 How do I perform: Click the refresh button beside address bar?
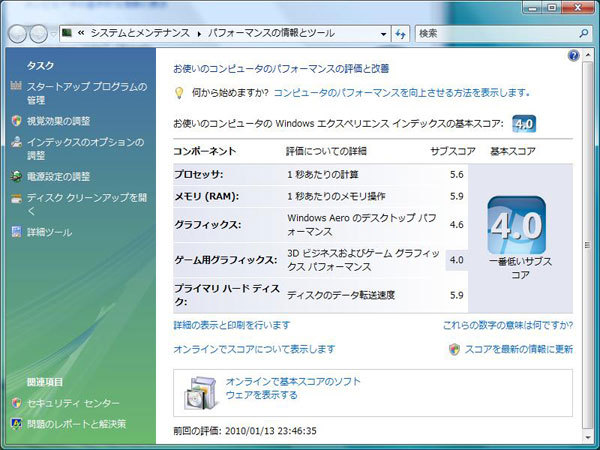[400, 34]
